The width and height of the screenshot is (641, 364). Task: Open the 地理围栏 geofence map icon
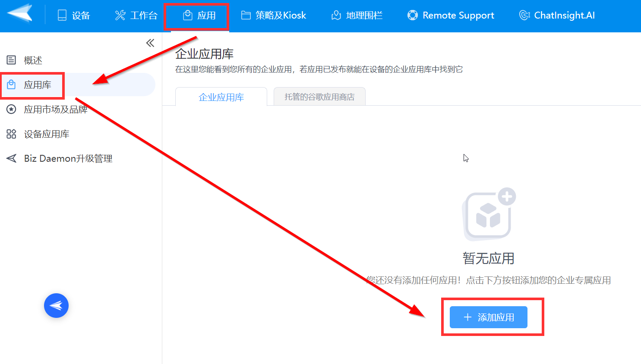click(x=336, y=16)
